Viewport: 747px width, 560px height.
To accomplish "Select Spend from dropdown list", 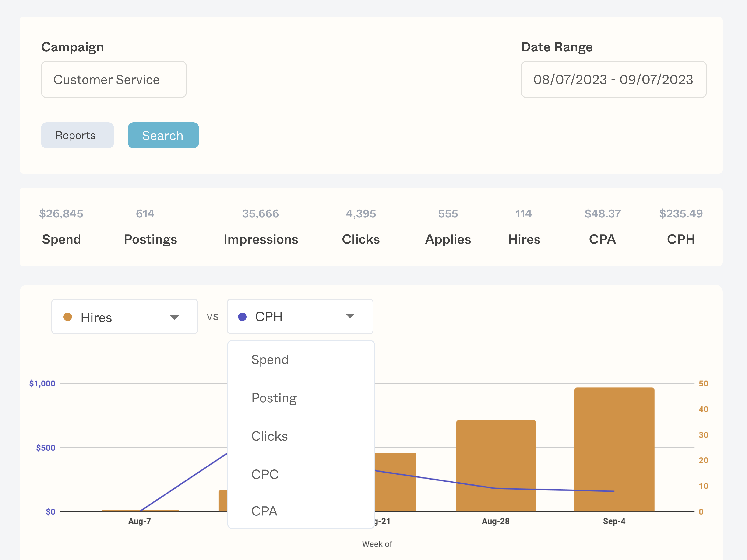I will pos(270,360).
